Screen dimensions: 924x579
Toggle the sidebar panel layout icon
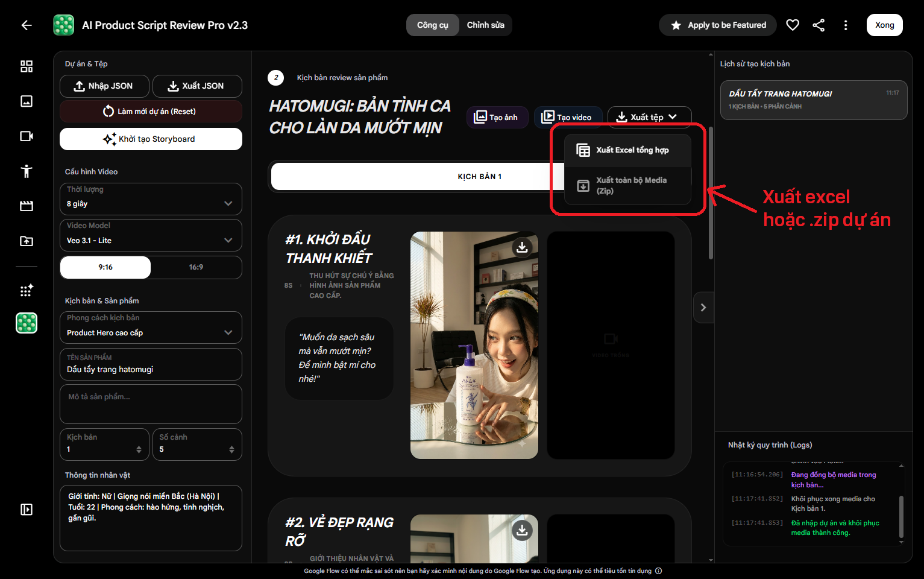(27, 510)
